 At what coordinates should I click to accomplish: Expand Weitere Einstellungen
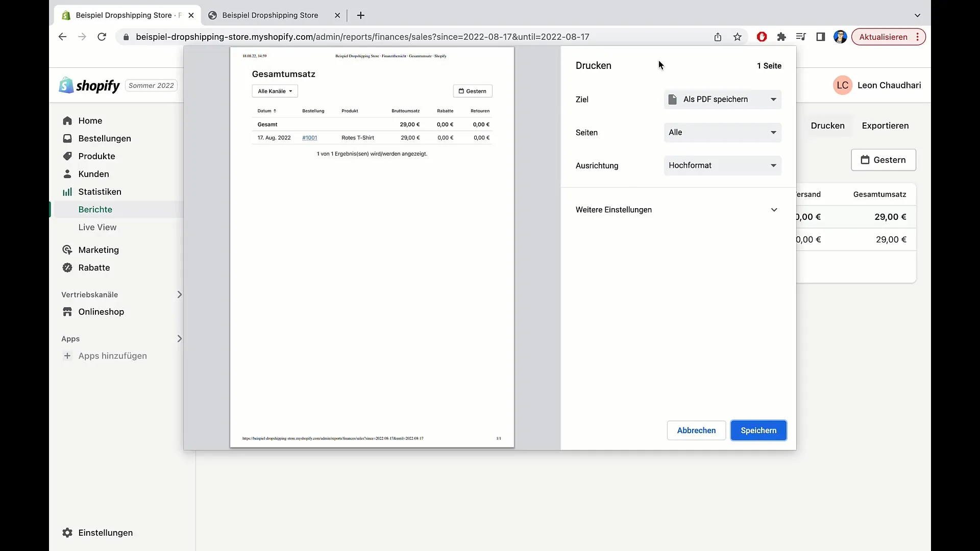coord(677,210)
